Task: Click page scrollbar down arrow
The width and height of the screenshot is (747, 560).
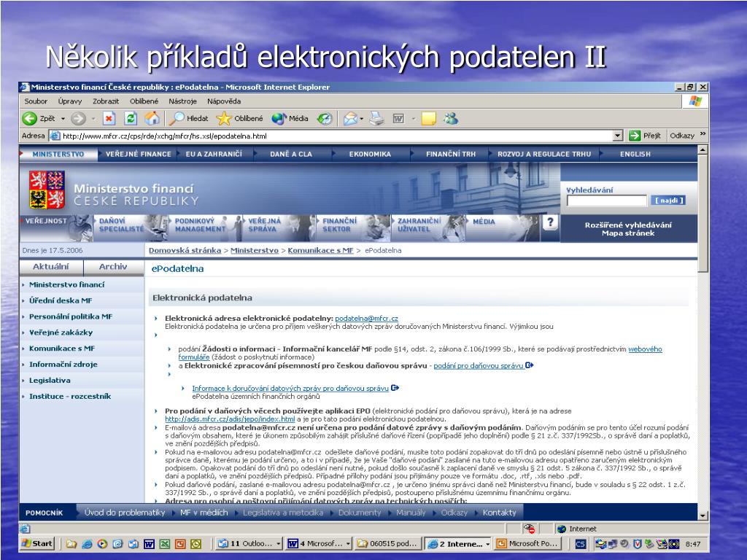Action: coord(703,516)
